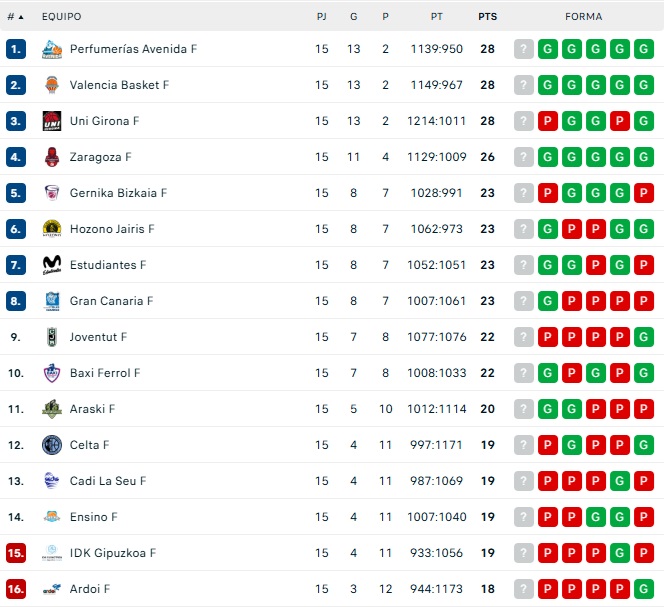Click the latest green G badge for Zaragoza F
This screenshot has height=607, width=669.
coord(547,157)
